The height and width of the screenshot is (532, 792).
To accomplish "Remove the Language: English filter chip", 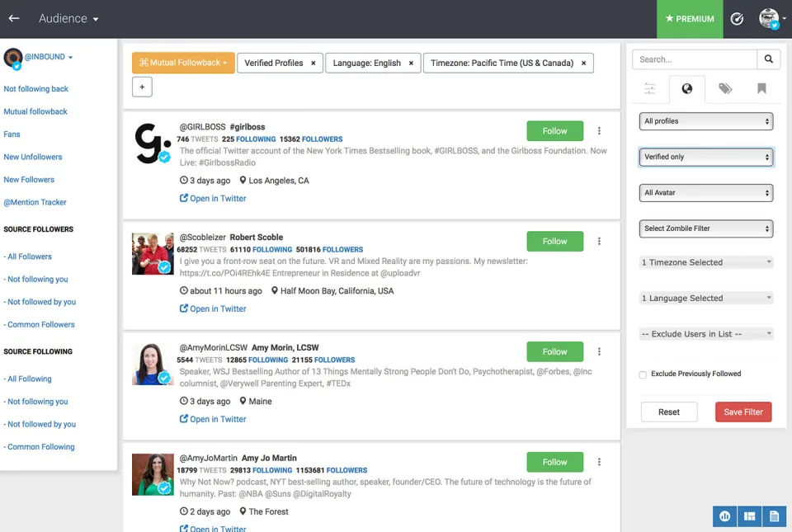I will [x=411, y=63].
